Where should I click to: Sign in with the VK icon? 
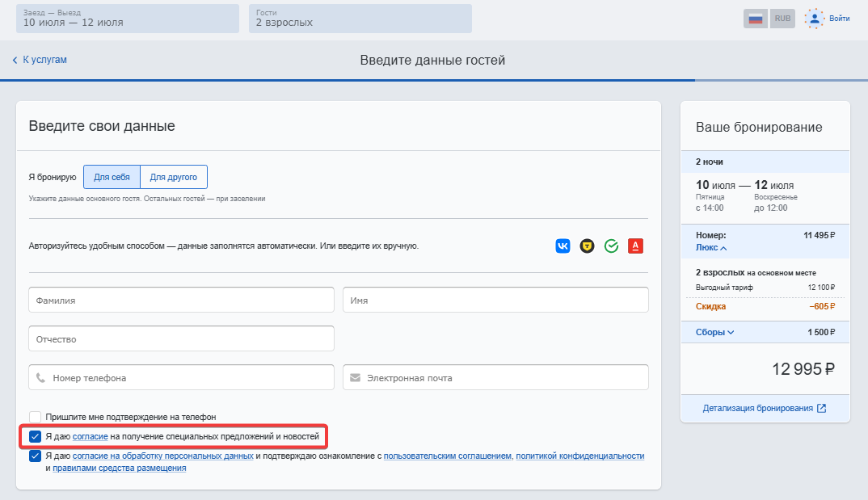pos(563,246)
